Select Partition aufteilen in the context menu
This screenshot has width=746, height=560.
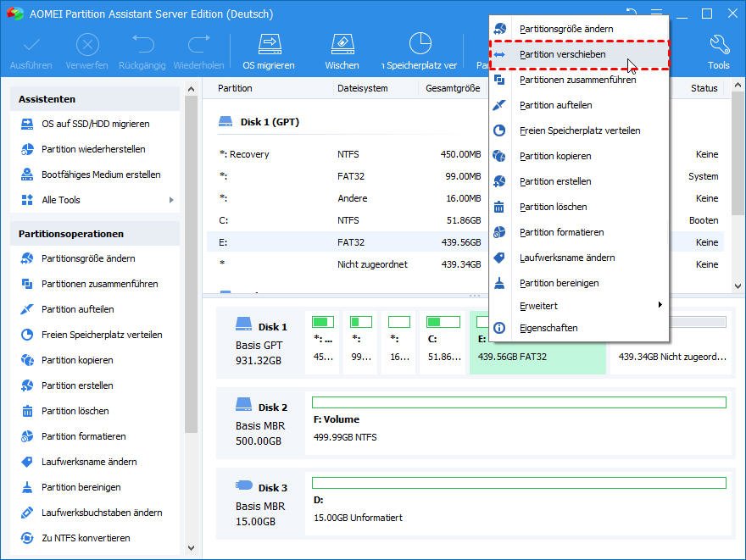579,105
